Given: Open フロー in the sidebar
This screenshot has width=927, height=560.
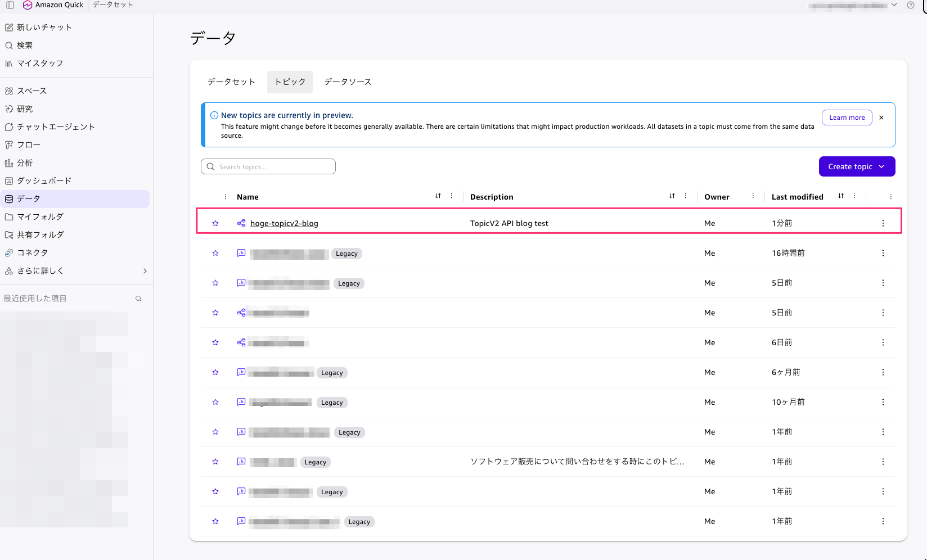Looking at the screenshot, I should [22, 144].
